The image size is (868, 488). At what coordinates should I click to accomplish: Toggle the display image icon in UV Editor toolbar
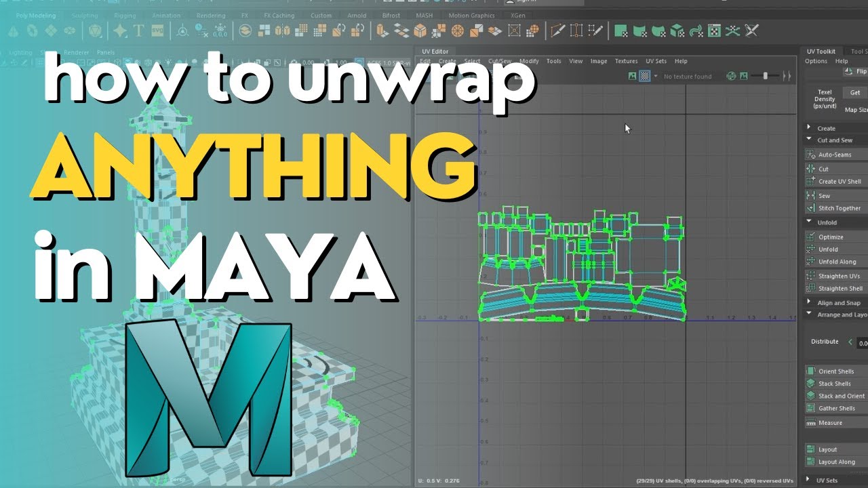[x=633, y=76]
